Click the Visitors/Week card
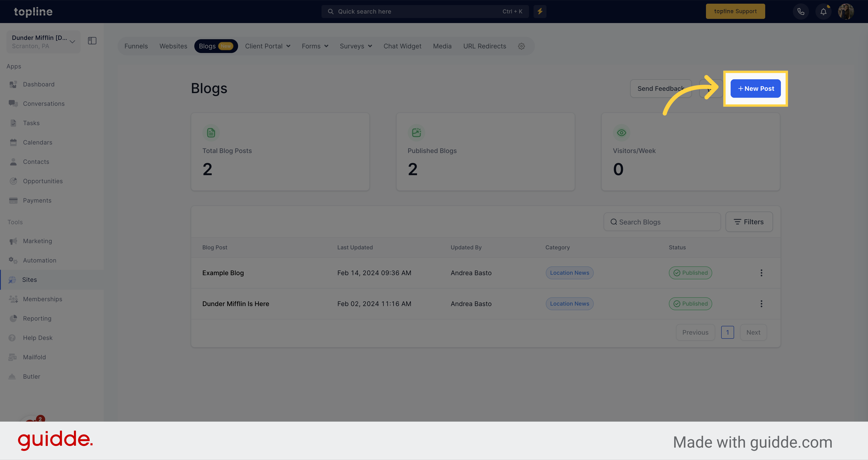 click(691, 152)
